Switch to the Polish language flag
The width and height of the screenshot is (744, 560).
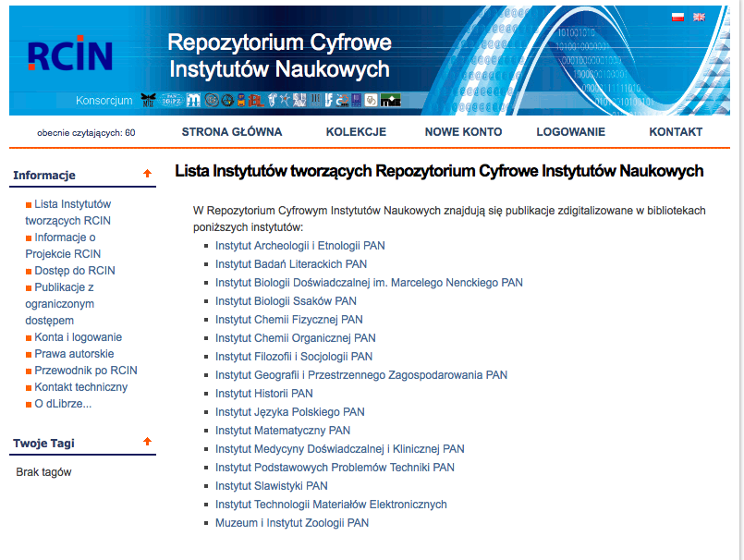(x=677, y=17)
